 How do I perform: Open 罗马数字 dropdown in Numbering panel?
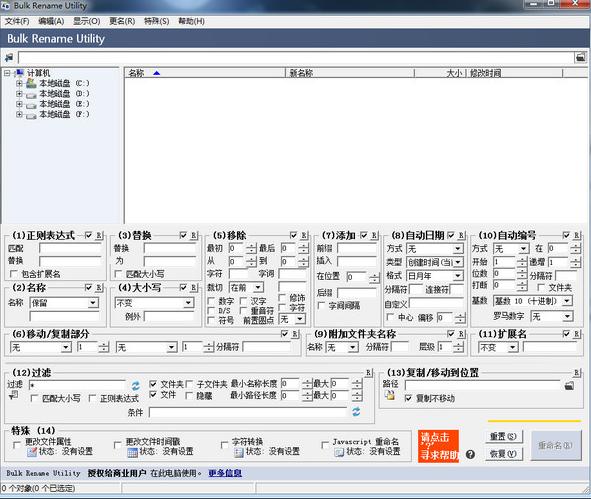pyautogui.click(x=552, y=316)
